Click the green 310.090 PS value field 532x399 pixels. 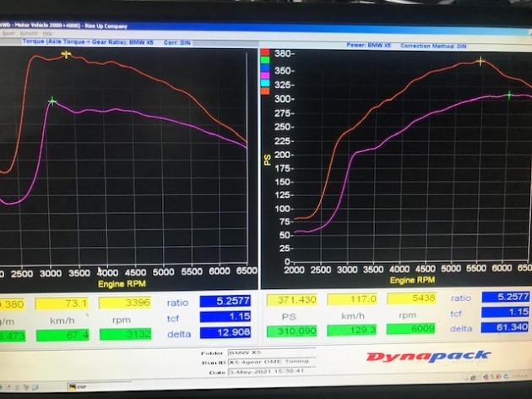click(x=292, y=331)
